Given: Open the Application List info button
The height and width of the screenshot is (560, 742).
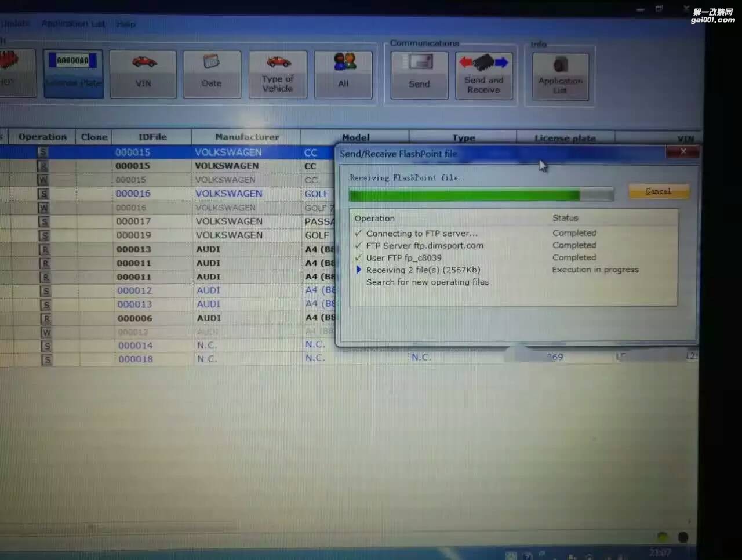Looking at the screenshot, I should 560,76.
